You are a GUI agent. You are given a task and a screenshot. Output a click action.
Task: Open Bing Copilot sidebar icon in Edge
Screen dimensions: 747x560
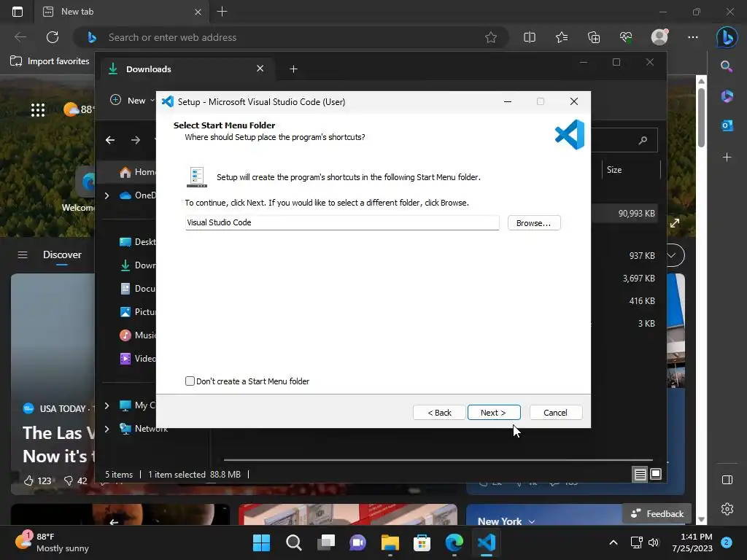pos(727,37)
